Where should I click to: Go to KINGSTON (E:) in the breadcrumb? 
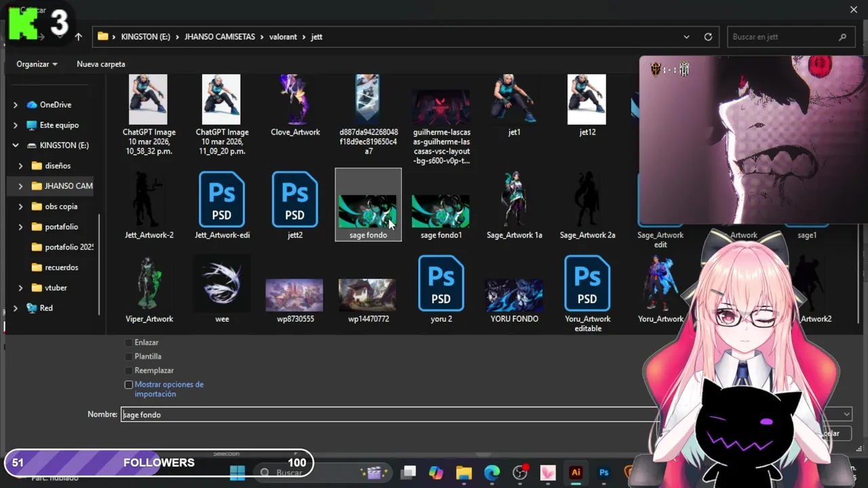click(145, 37)
